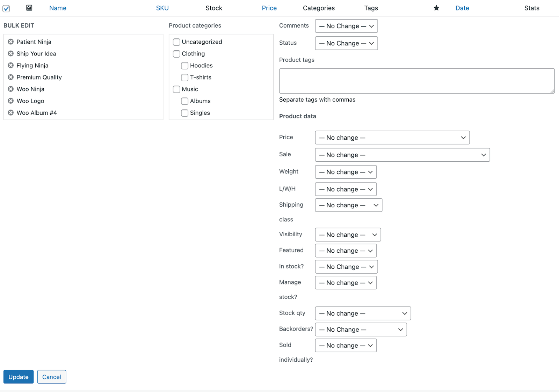
Task: Remove Woo Album #4 from selection
Action: 10,113
